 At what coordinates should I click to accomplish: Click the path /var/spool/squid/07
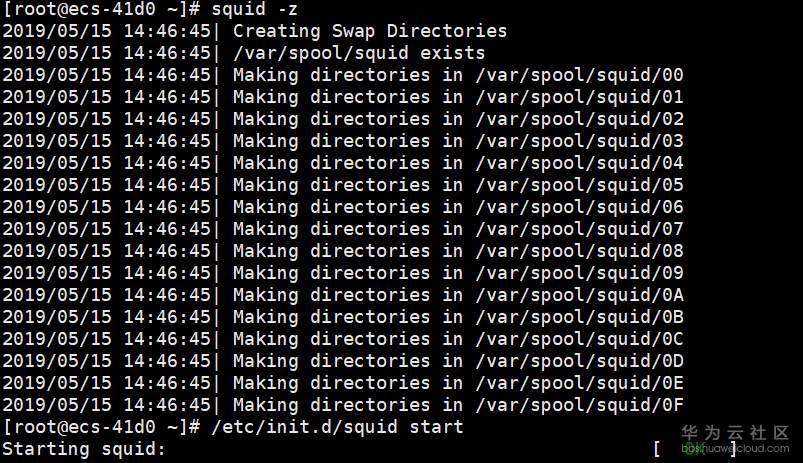(x=579, y=229)
